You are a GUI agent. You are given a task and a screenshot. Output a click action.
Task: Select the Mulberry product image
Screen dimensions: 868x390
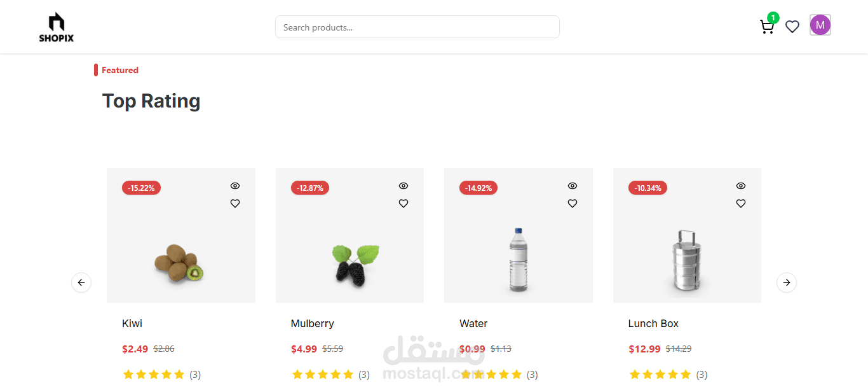[355, 263]
